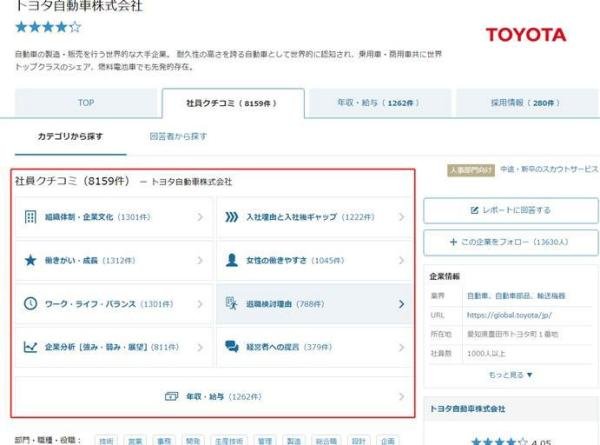Click the トヨタ自動車株式会社 sidebar card heading
The height and width of the screenshot is (445, 600).
pos(467,409)
